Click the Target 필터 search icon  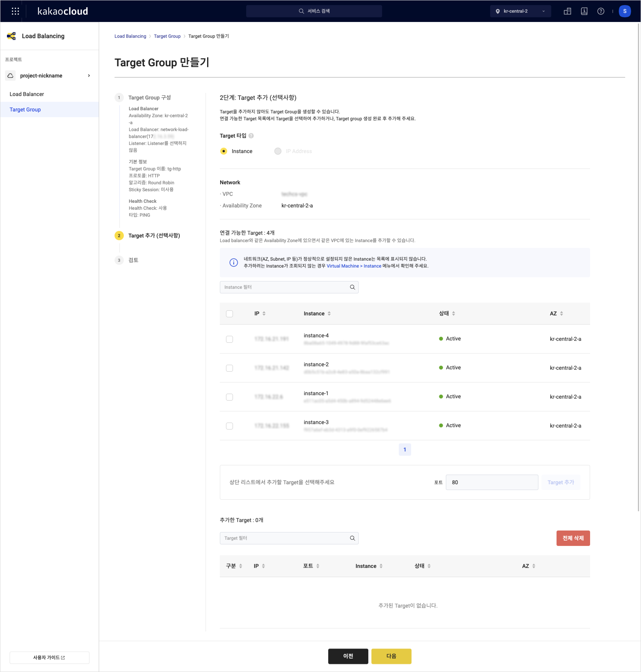coord(352,538)
